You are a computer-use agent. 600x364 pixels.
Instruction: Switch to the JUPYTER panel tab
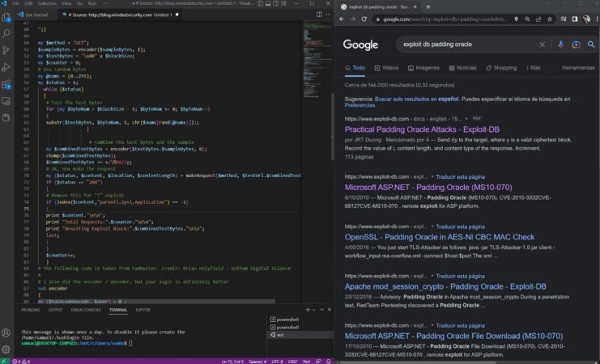click(143, 310)
